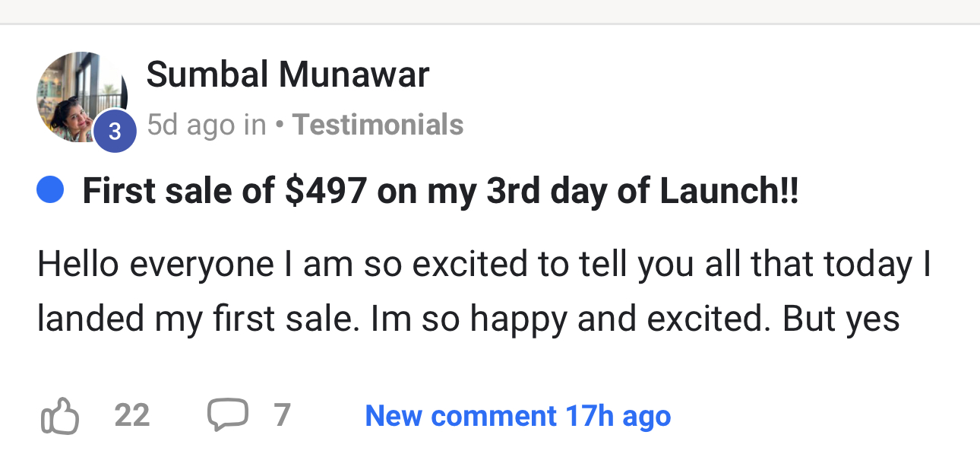Click the like count 22
980x473 pixels.
click(x=132, y=416)
